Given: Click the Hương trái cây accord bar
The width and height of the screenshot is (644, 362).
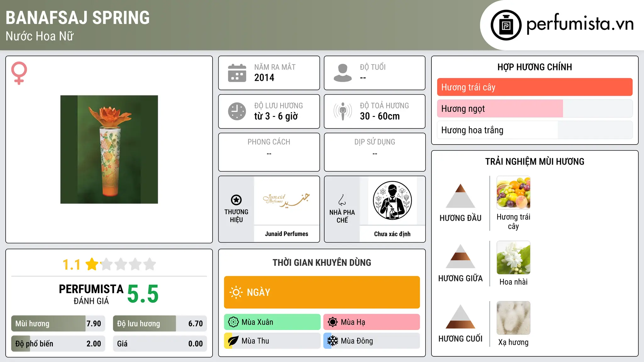Looking at the screenshot, I should pyautogui.click(x=535, y=87).
